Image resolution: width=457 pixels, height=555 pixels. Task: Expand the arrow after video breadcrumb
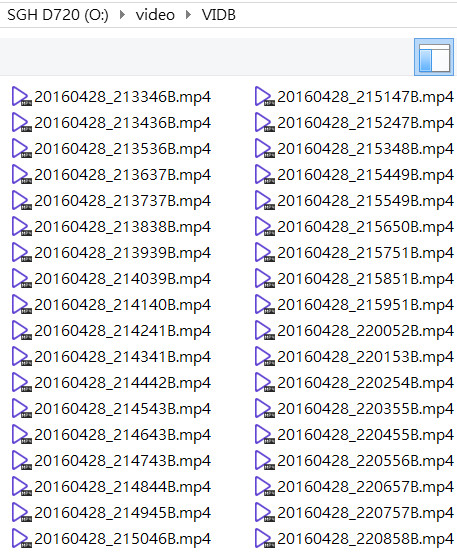[188, 15]
